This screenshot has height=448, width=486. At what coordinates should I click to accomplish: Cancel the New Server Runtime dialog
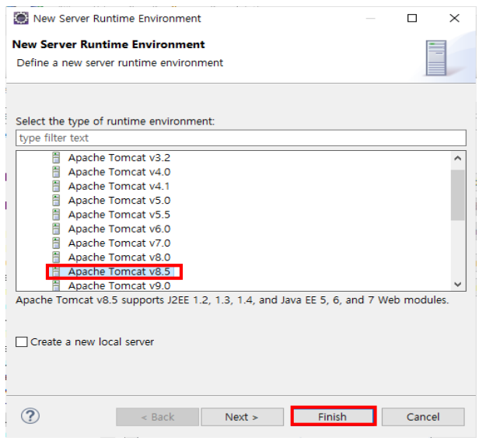pos(423,417)
